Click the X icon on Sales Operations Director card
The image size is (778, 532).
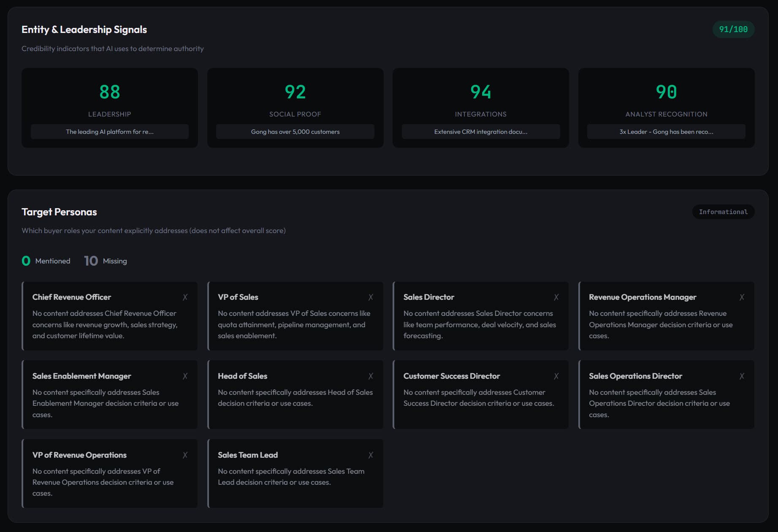(742, 376)
